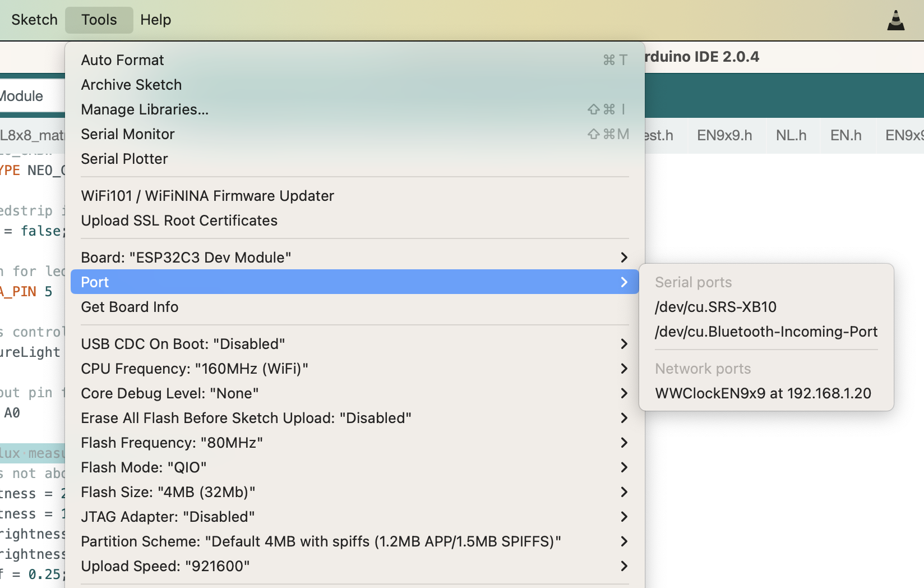
Task: Open the EN.h file tab
Action: coord(846,136)
